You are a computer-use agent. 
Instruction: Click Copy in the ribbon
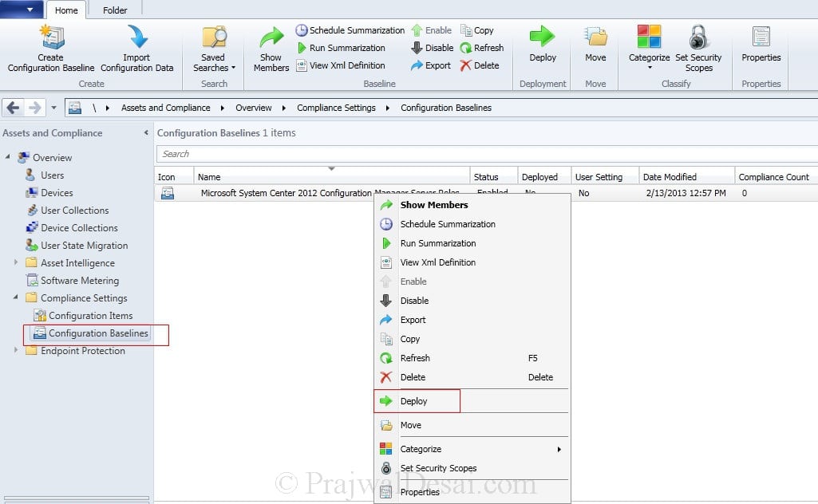pyautogui.click(x=476, y=30)
